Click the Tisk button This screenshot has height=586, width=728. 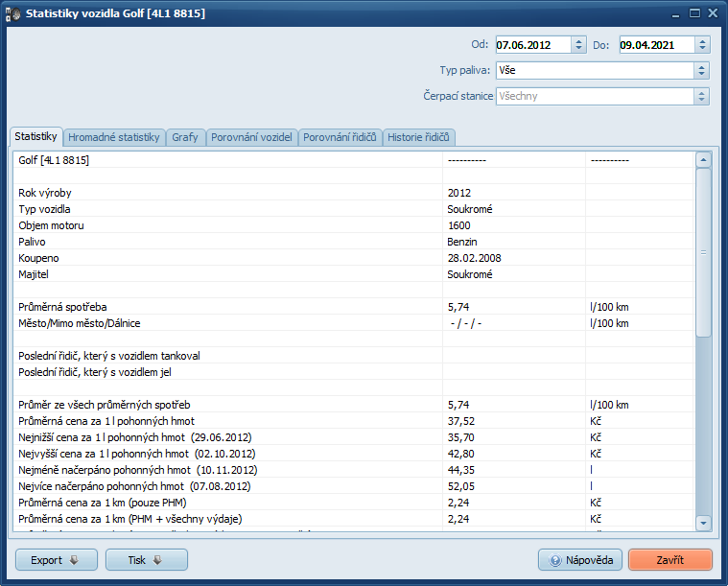[x=147, y=560]
